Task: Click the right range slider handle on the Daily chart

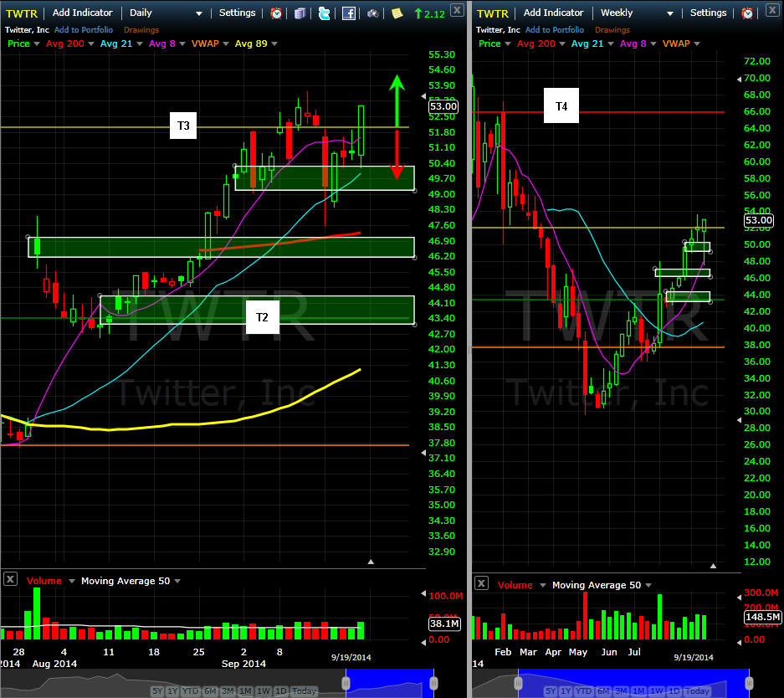Action: click(x=433, y=683)
